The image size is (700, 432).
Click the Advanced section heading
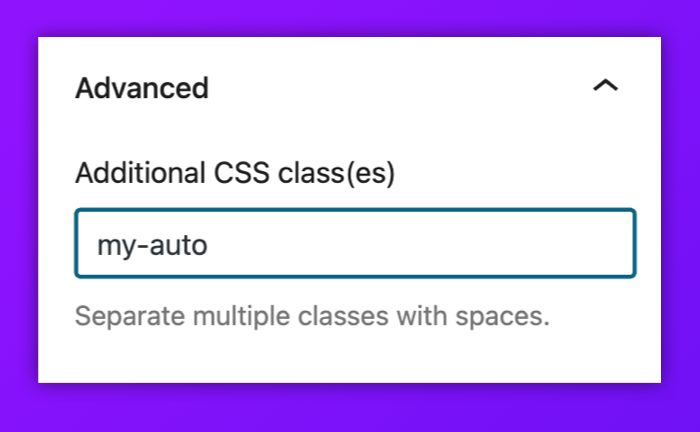(x=142, y=88)
